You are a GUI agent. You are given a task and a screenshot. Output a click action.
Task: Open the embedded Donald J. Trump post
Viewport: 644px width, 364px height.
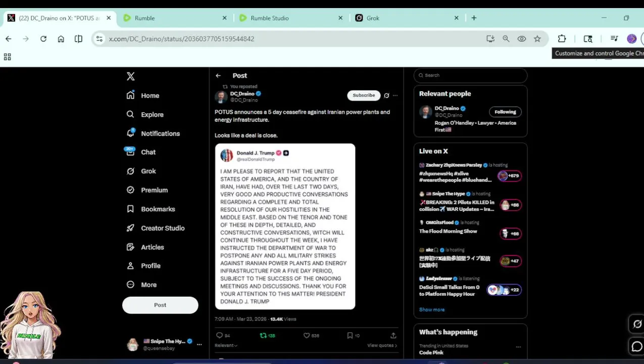pos(285,226)
